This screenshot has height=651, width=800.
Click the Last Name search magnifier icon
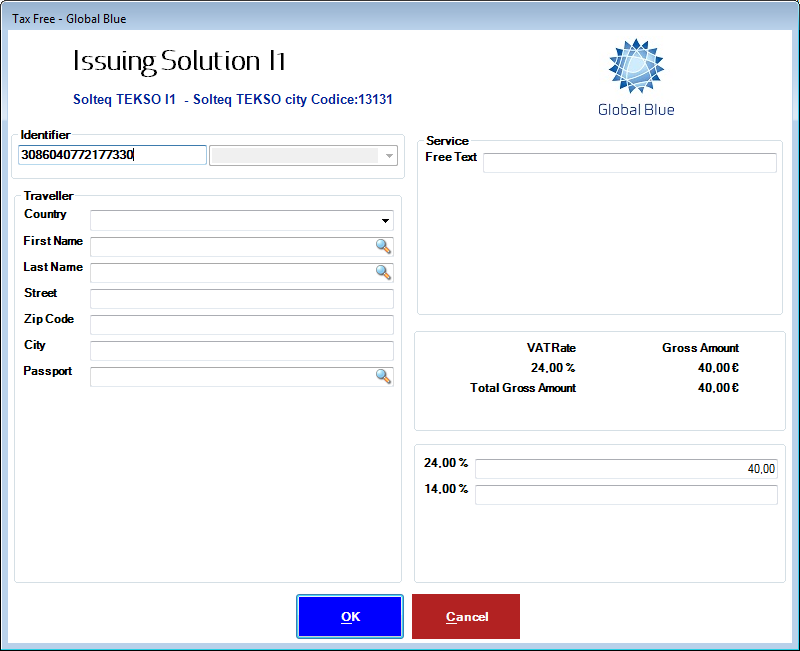tap(383, 272)
